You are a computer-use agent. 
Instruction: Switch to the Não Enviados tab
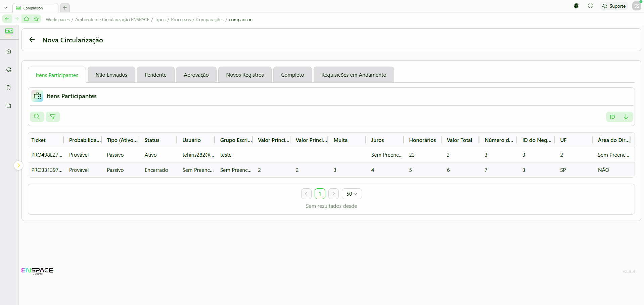(111, 75)
